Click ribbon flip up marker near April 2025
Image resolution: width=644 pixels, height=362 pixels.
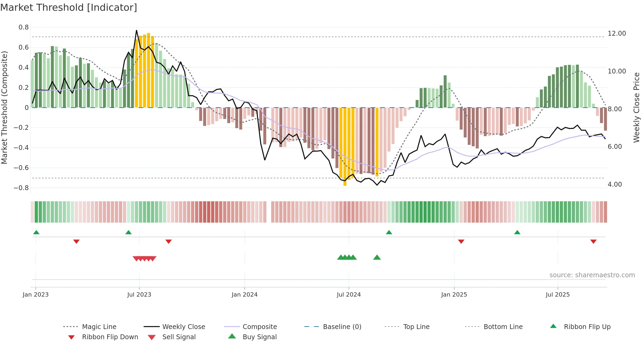[517, 232]
